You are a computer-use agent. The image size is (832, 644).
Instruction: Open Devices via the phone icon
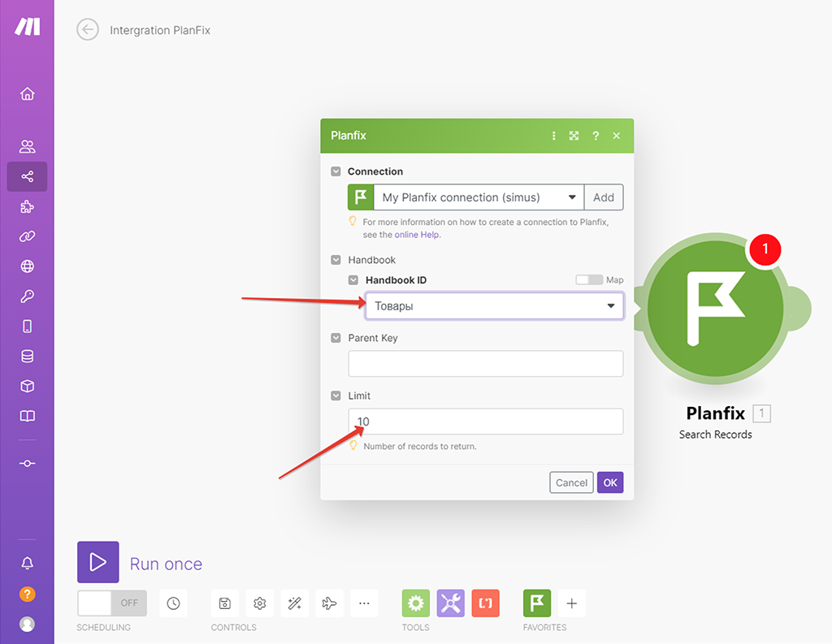tap(27, 326)
